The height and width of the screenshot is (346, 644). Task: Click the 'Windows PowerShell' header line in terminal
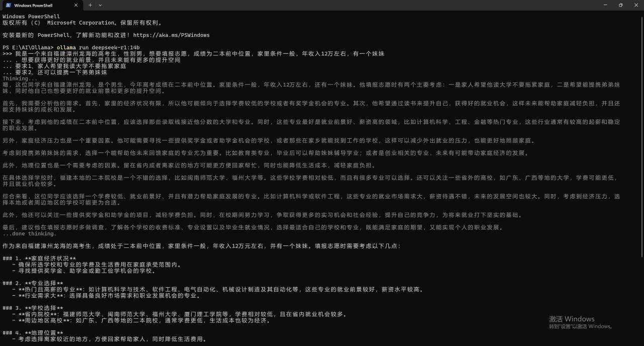click(x=31, y=17)
